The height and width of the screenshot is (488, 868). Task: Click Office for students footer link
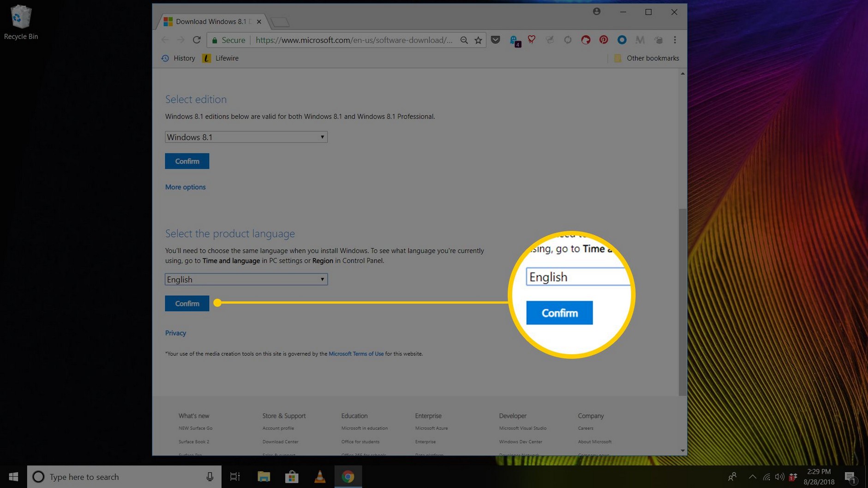[x=360, y=441]
